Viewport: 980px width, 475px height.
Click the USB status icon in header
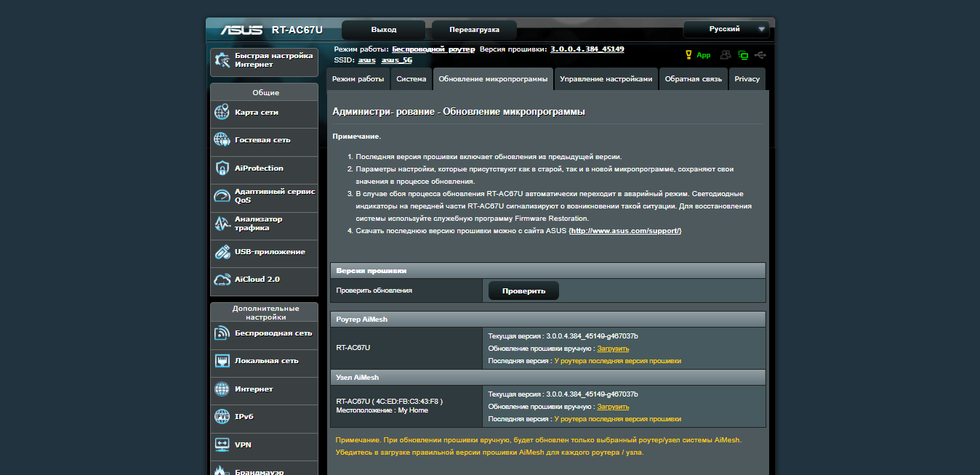tap(760, 55)
